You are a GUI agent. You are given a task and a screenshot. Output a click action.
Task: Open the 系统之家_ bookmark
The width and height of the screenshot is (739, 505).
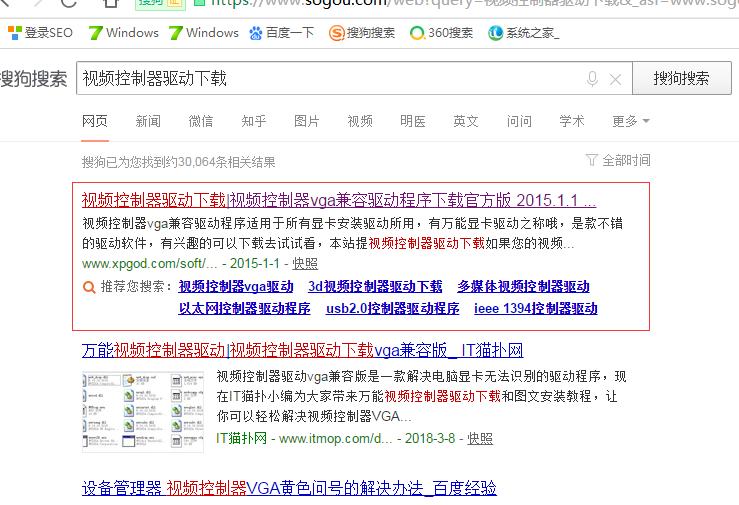click(x=523, y=33)
